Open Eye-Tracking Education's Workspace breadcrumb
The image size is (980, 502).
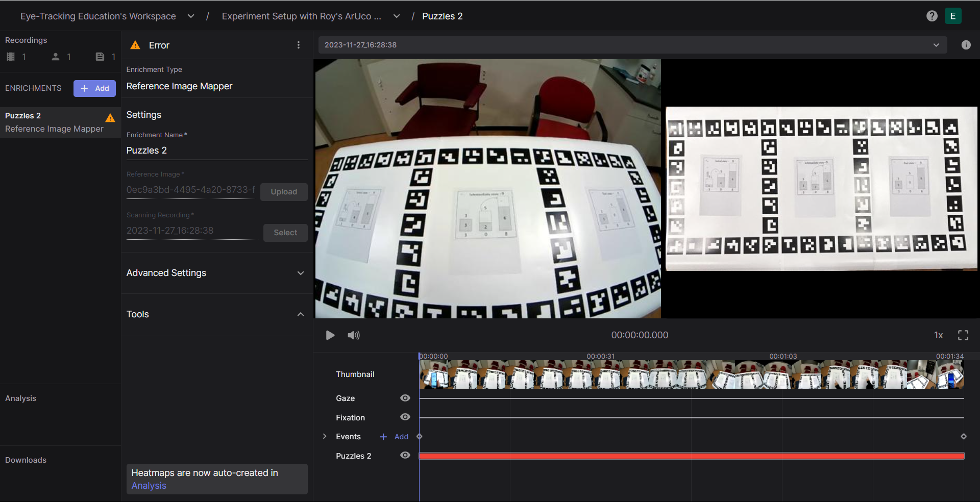coord(98,16)
